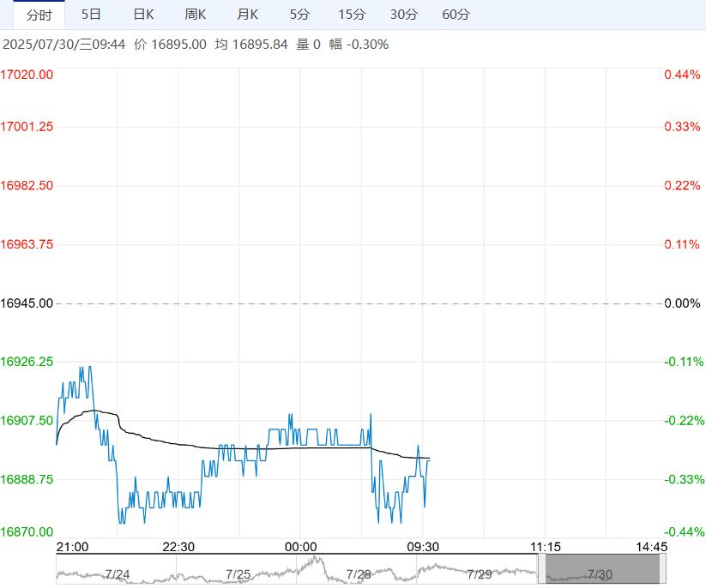Screen dimensions: 706x588
Task: Click 7/29 in the overview timeline
Action: [480, 573]
